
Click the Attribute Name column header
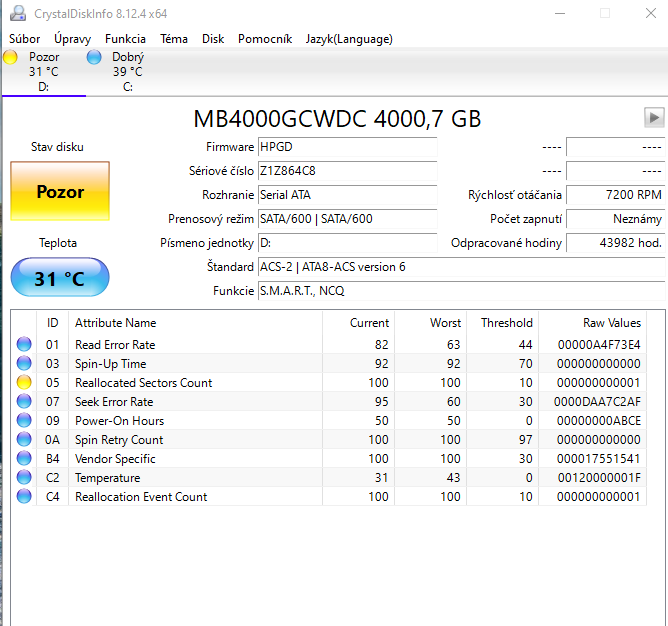coord(196,323)
